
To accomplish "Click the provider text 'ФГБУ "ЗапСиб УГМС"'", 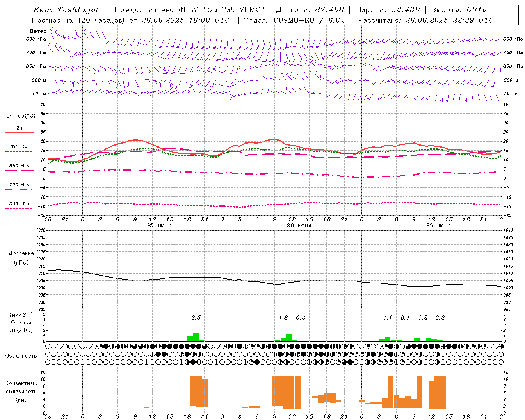I will point(222,10).
